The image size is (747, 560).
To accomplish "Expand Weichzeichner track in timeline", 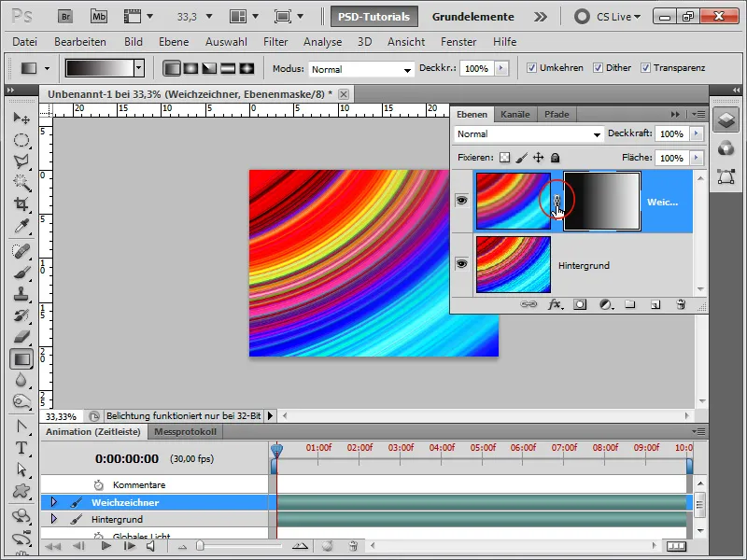I will pyautogui.click(x=54, y=502).
